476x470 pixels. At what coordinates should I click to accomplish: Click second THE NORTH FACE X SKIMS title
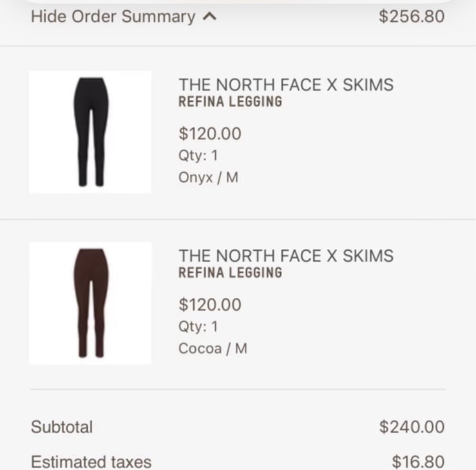[286, 255]
